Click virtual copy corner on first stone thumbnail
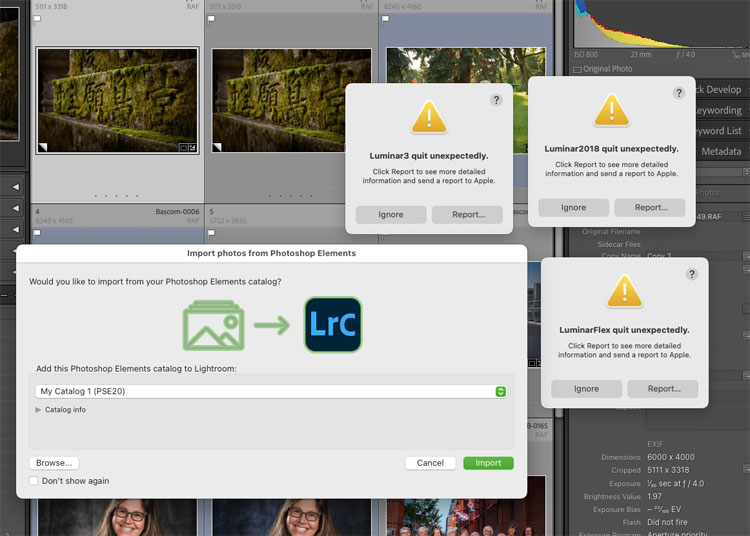This screenshot has height=536, width=750. 43,147
